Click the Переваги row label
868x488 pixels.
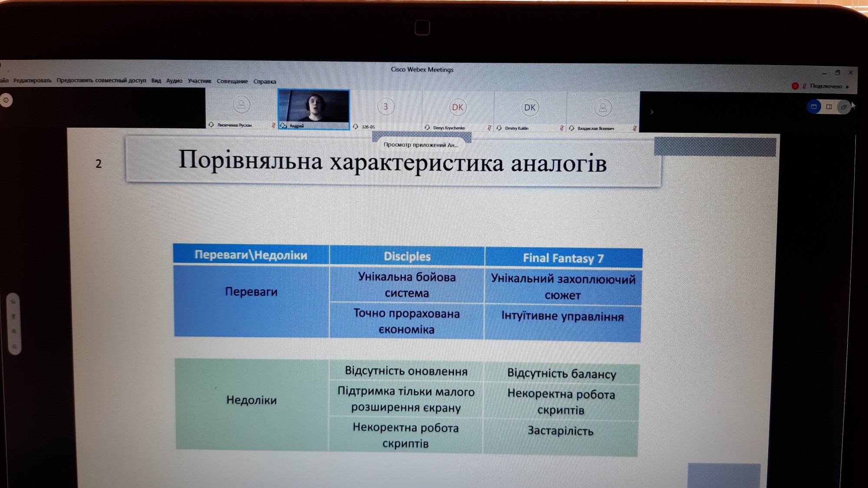[x=251, y=292]
